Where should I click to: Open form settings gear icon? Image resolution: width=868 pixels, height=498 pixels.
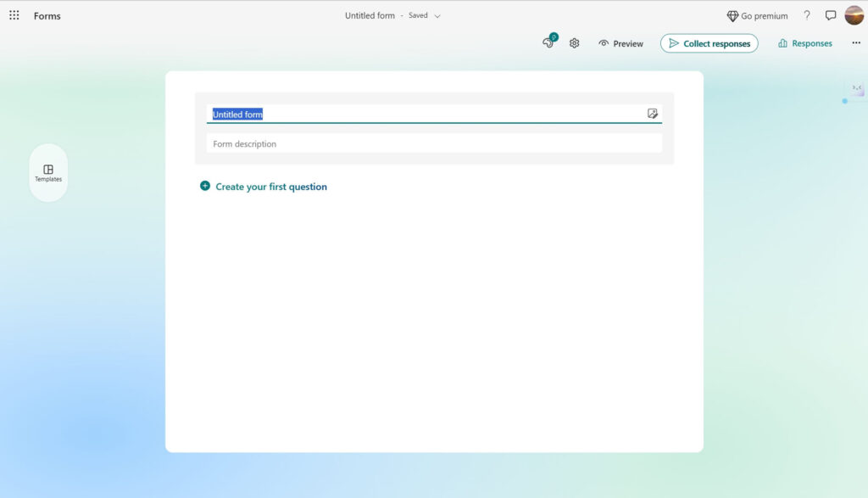click(x=574, y=43)
